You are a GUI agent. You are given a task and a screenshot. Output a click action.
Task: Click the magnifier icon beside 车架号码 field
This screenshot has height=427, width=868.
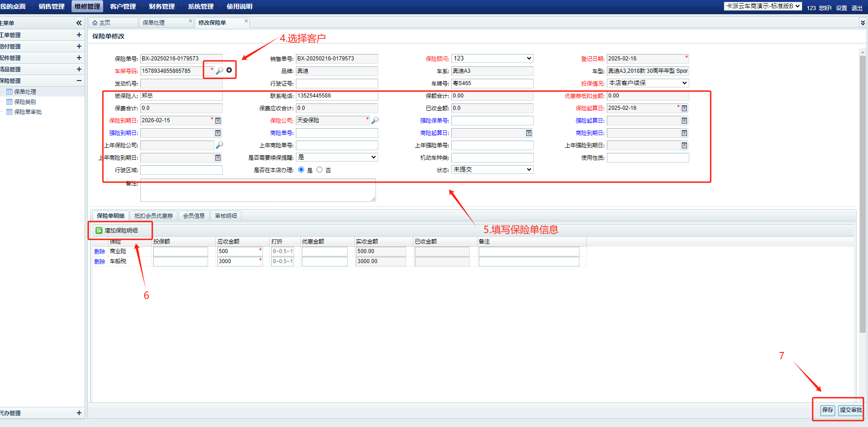(x=220, y=70)
